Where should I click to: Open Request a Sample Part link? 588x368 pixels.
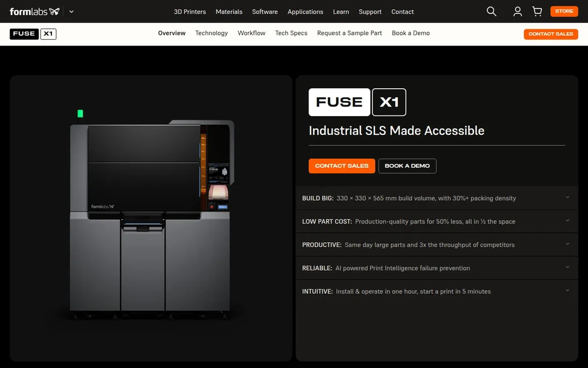tap(350, 33)
